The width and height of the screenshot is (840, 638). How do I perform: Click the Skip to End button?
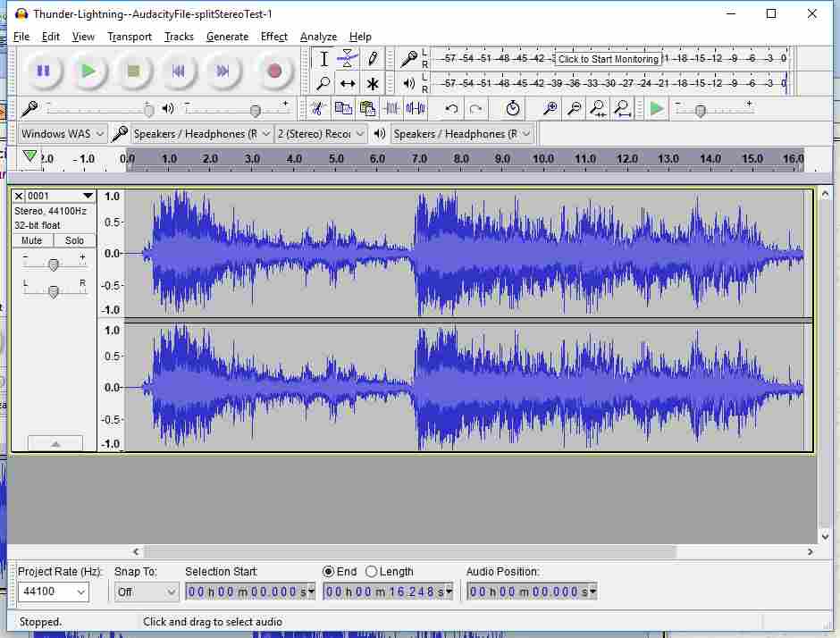tap(223, 71)
